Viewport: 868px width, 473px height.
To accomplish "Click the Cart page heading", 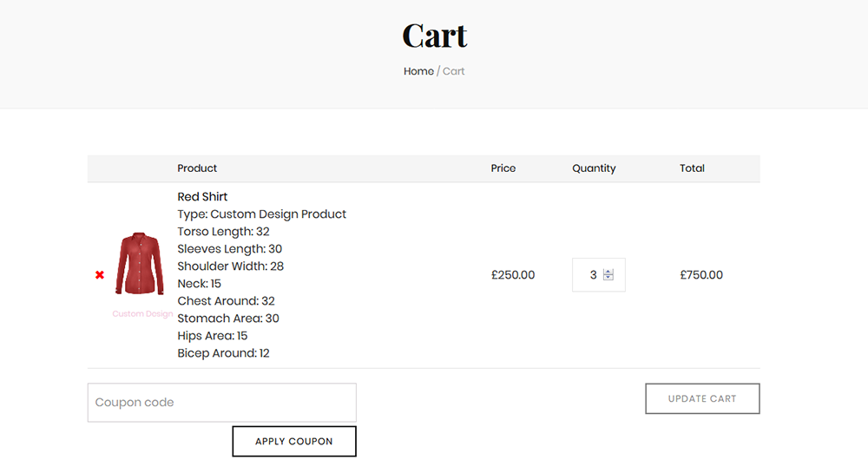I will (435, 36).
